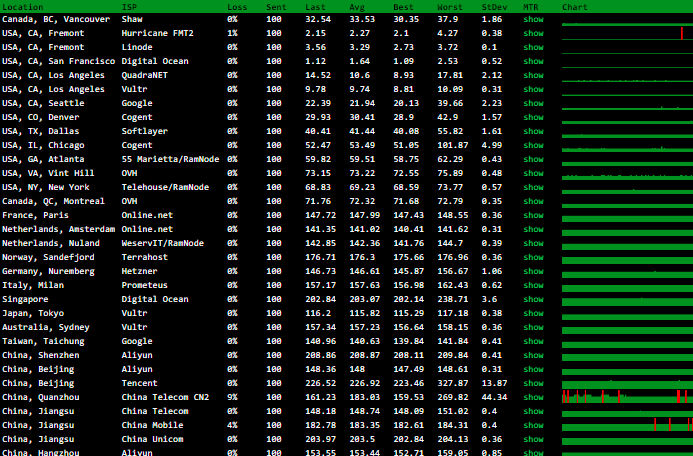The image size is (693, 456).
Task: Open show link for Dallas Softlayer
Action: [533, 131]
